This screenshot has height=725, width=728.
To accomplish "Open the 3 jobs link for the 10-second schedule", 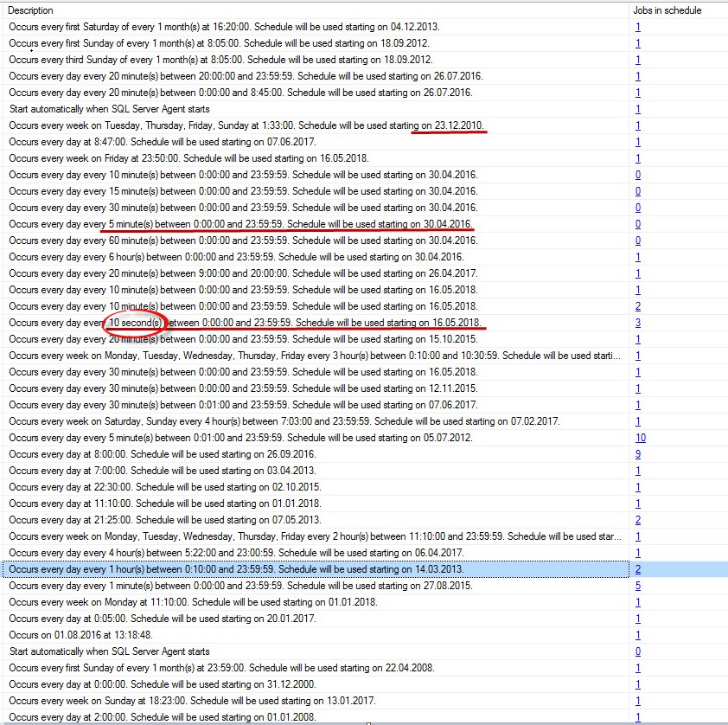I will 637,323.
